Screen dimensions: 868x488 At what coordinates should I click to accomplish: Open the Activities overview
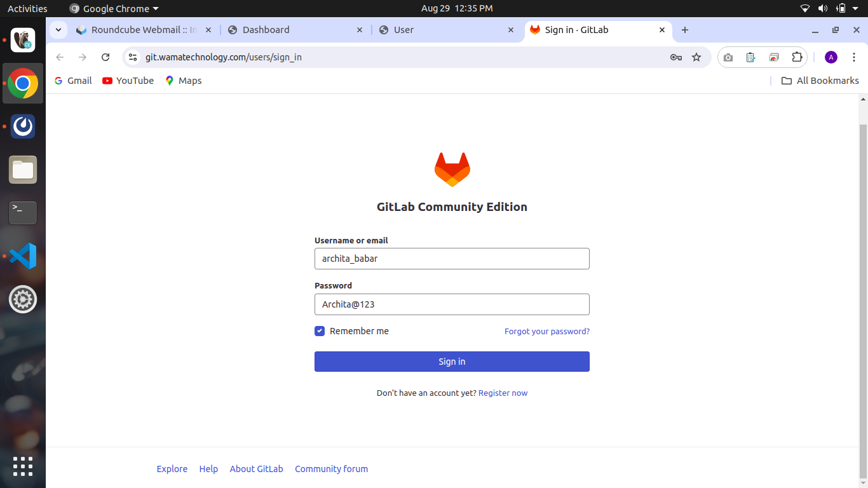[x=27, y=8]
